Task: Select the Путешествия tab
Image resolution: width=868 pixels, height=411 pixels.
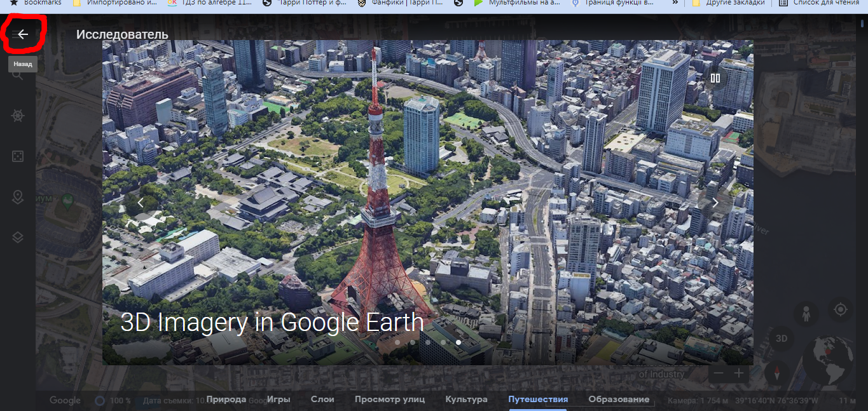Action: (538, 400)
